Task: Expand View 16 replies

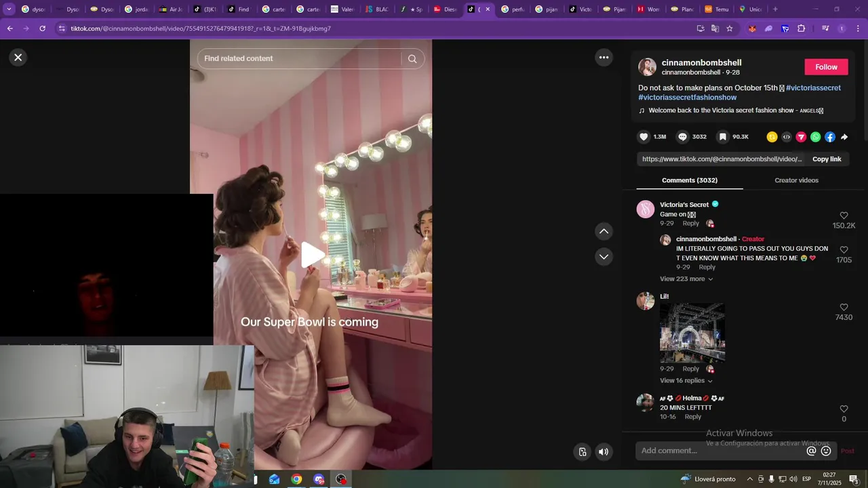Action: click(686, 381)
